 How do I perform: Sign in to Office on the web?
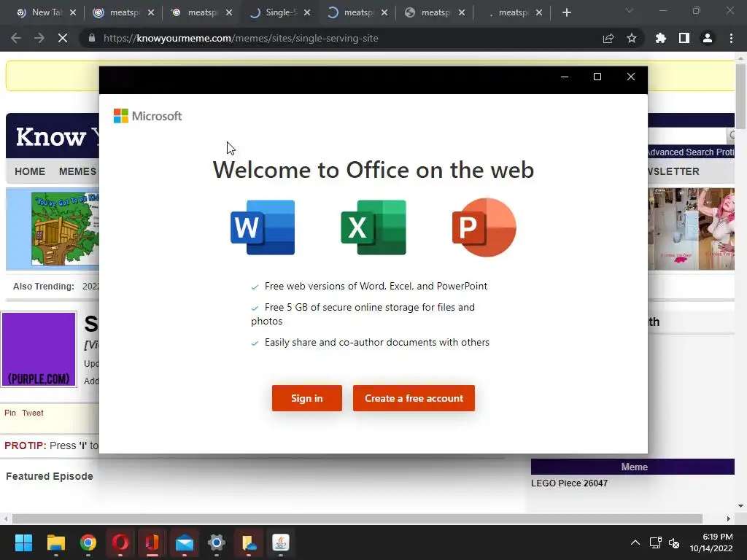coord(307,398)
